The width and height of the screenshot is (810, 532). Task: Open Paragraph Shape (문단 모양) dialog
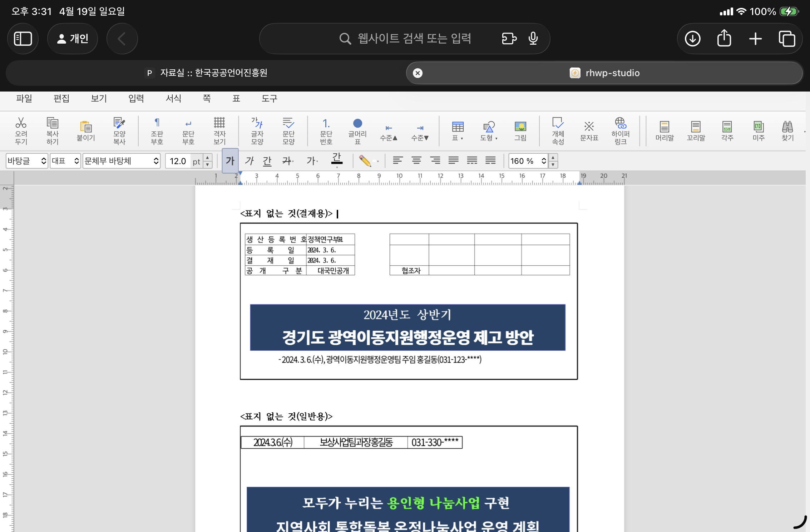coord(288,131)
